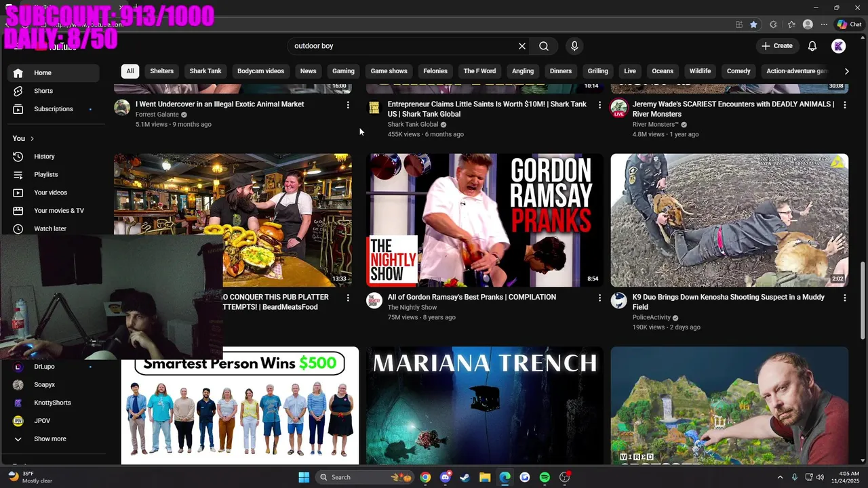Screen dimensions: 868x488
Task: Open Playlists in the sidebar
Action: tap(54, 174)
